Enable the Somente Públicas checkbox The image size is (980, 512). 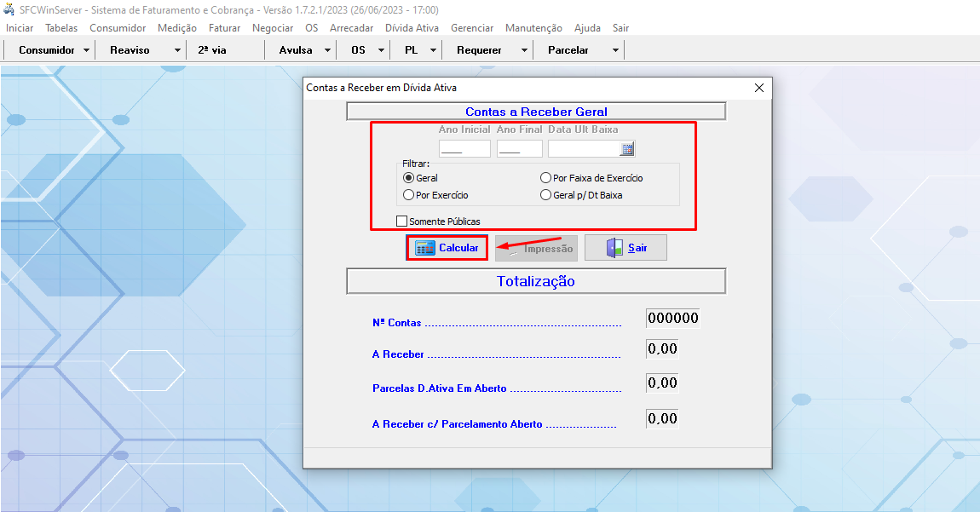pos(402,221)
